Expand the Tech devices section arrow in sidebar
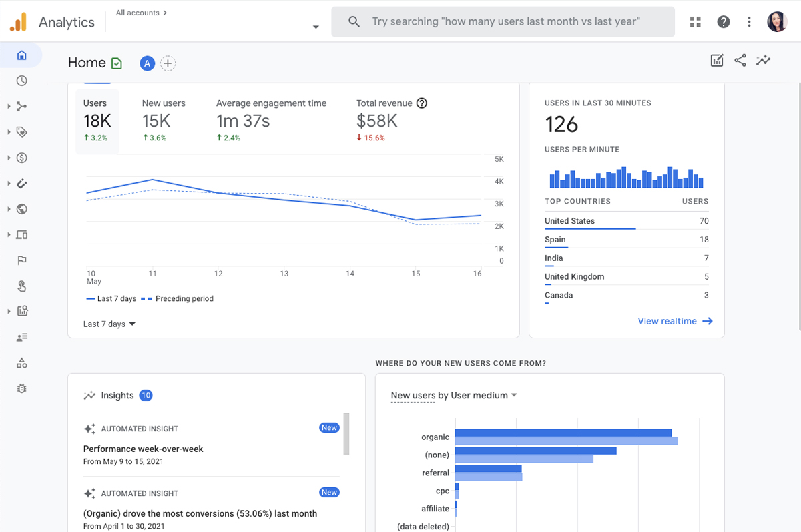801x532 pixels. 9,235
